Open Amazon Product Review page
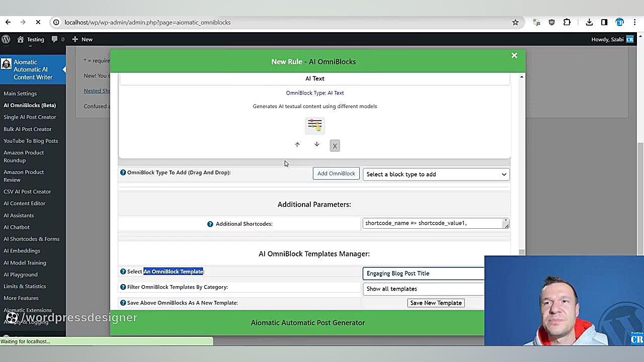Image resolution: width=644 pixels, height=362 pixels. click(x=24, y=176)
